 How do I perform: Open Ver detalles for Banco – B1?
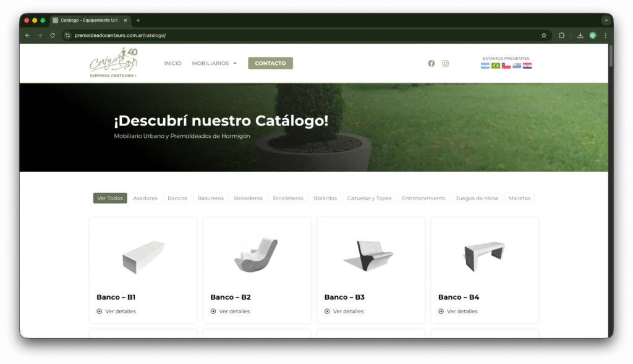pos(120,311)
